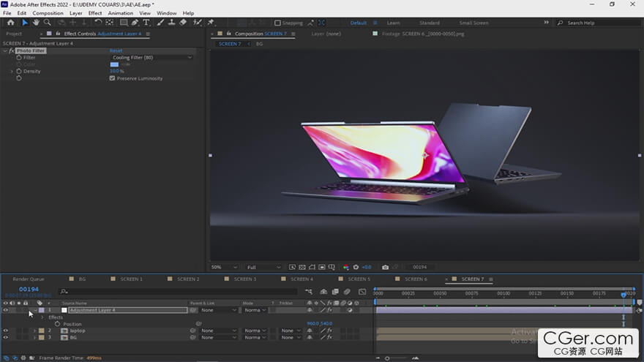644x362 pixels.
Task: Hide the laptop layer with eye icon
Action: click(5, 331)
